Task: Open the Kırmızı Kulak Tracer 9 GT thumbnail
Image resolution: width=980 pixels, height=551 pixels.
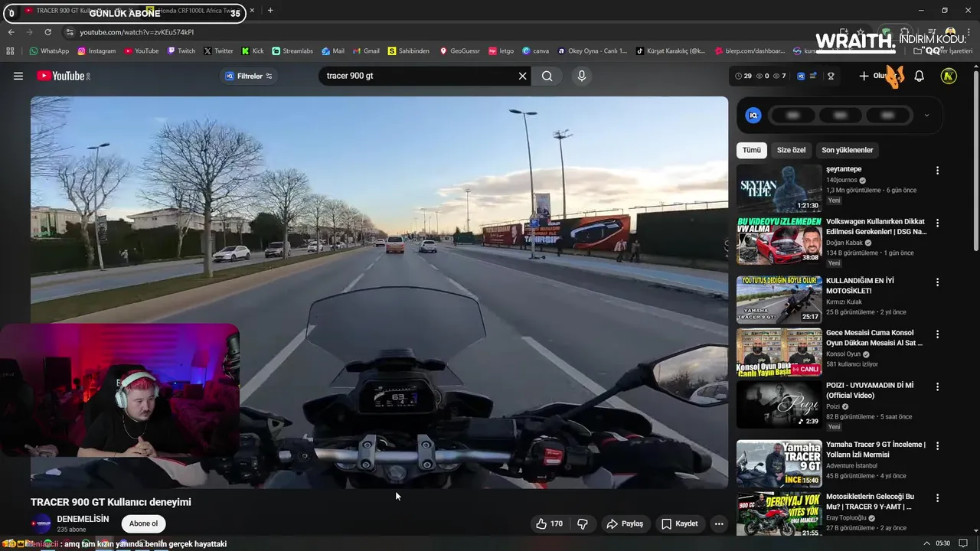Action: (x=779, y=300)
